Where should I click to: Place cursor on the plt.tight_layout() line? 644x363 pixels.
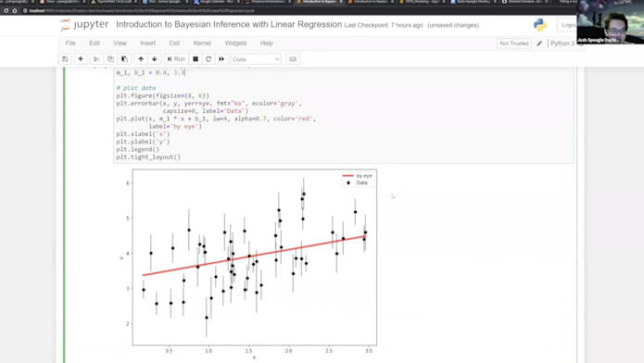(148, 157)
